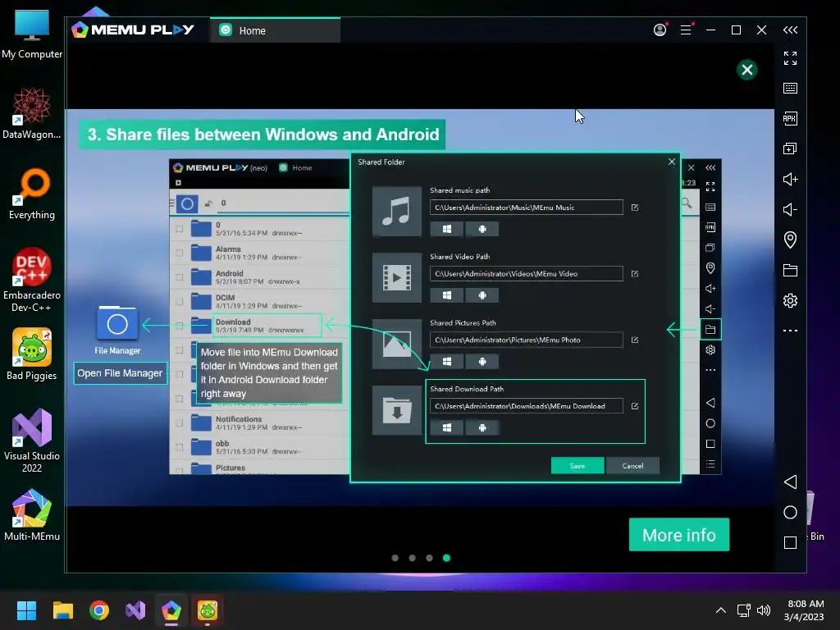Collapse the sidebar with triple chevron
The width and height of the screenshot is (840, 630).
pyautogui.click(x=790, y=30)
